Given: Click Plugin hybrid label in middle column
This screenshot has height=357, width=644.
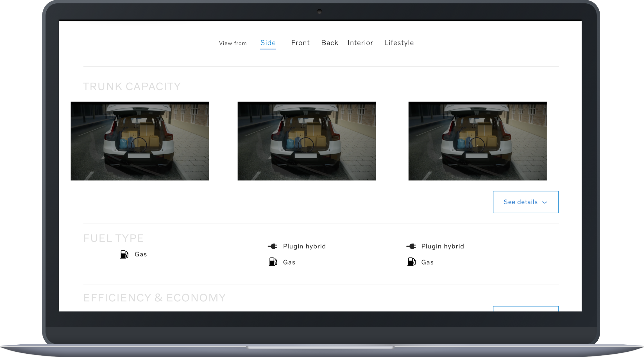Looking at the screenshot, I should (304, 247).
